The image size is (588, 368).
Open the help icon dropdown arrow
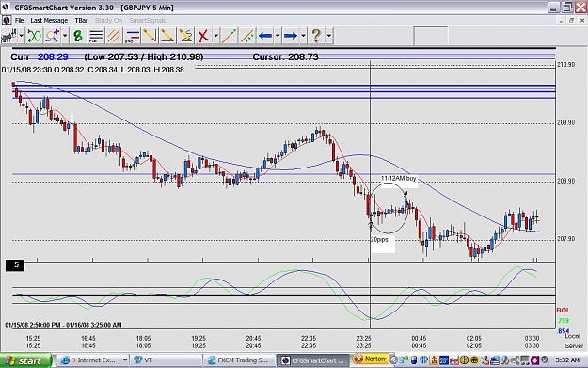[x=329, y=36]
